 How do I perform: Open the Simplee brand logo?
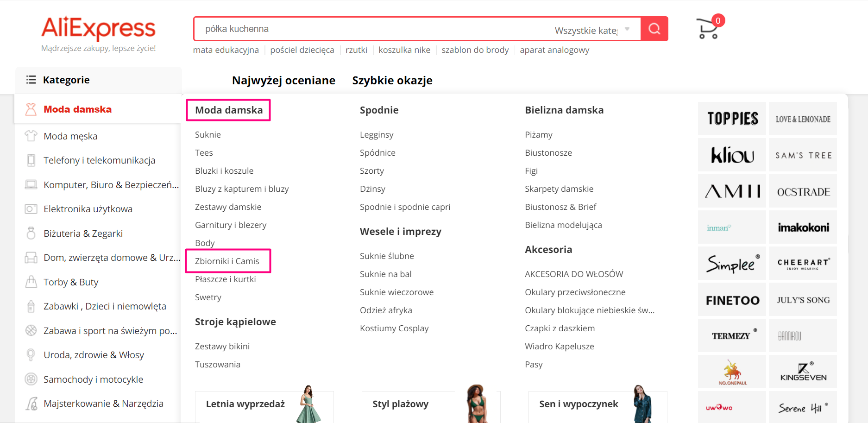732,263
